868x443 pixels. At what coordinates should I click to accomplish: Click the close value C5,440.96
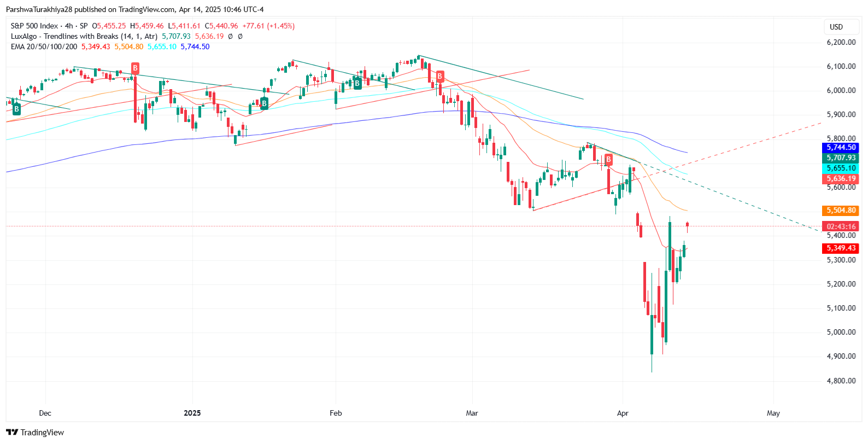pyautogui.click(x=221, y=26)
